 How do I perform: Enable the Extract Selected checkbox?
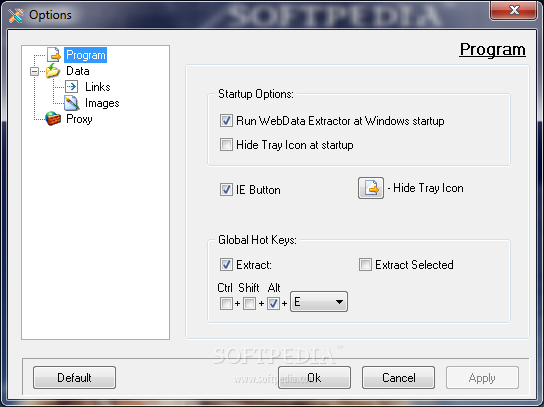click(365, 265)
